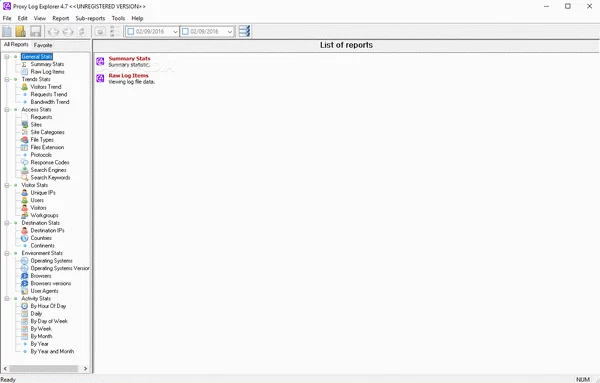
Task: Collapse the General Stats tree node
Action: 7,57
